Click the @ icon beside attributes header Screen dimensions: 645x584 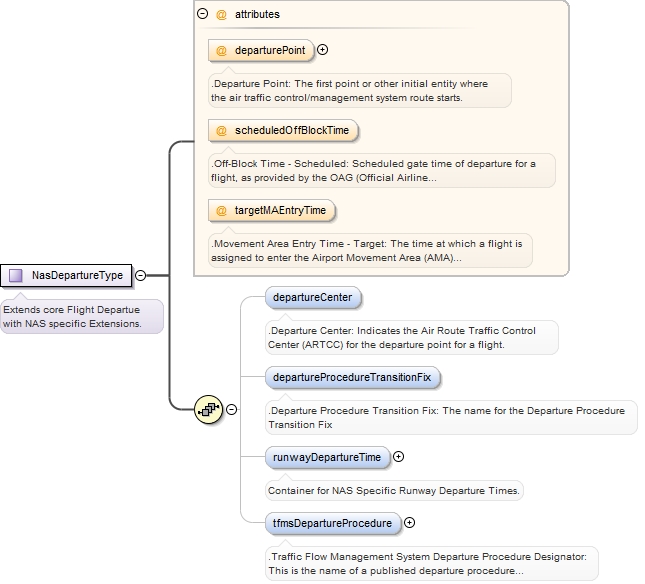point(221,15)
